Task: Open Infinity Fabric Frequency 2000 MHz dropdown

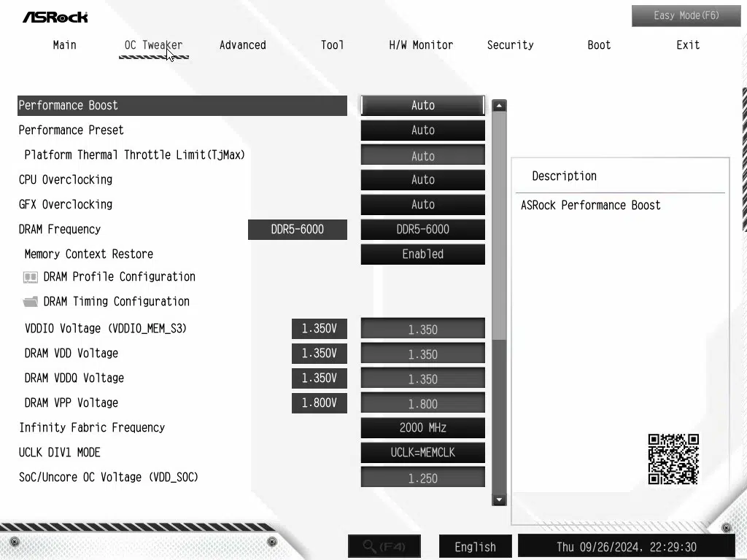Action: (x=422, y=428)
